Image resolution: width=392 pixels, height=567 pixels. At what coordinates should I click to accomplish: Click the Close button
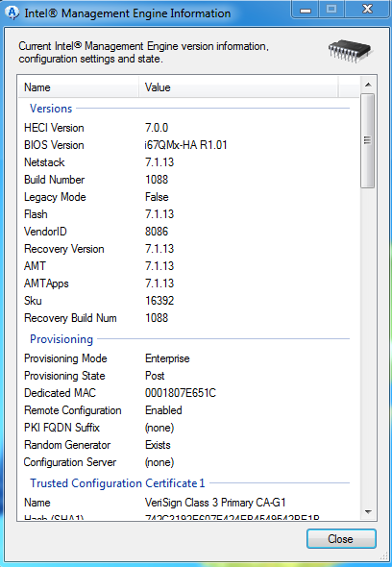click(x=341, y=539)
